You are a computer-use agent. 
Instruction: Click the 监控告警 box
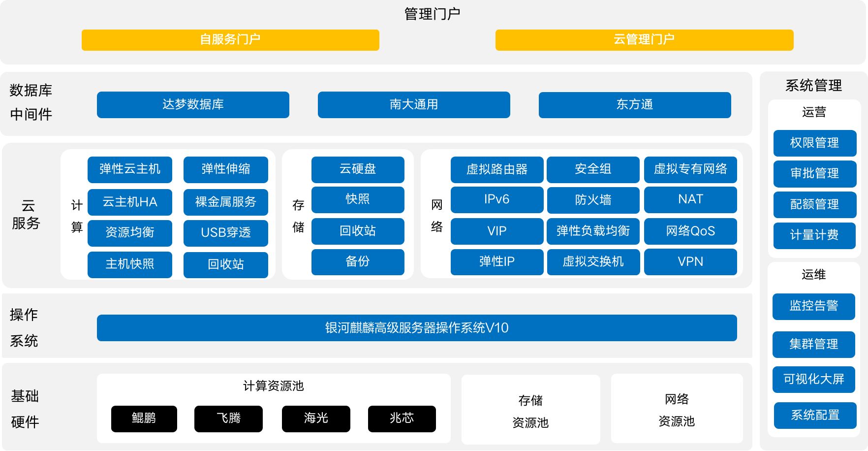[814, 307]
